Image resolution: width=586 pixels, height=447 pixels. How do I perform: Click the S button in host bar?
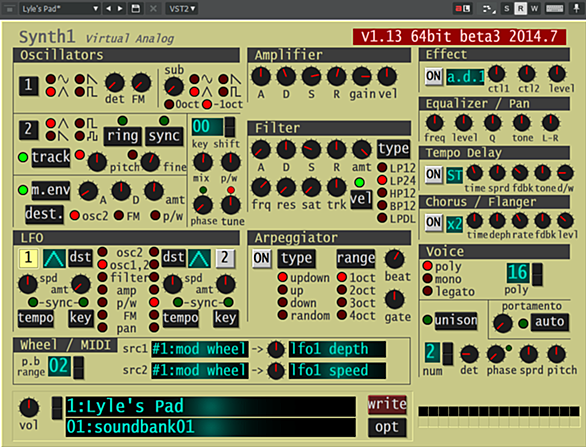[x=506, y=9]
